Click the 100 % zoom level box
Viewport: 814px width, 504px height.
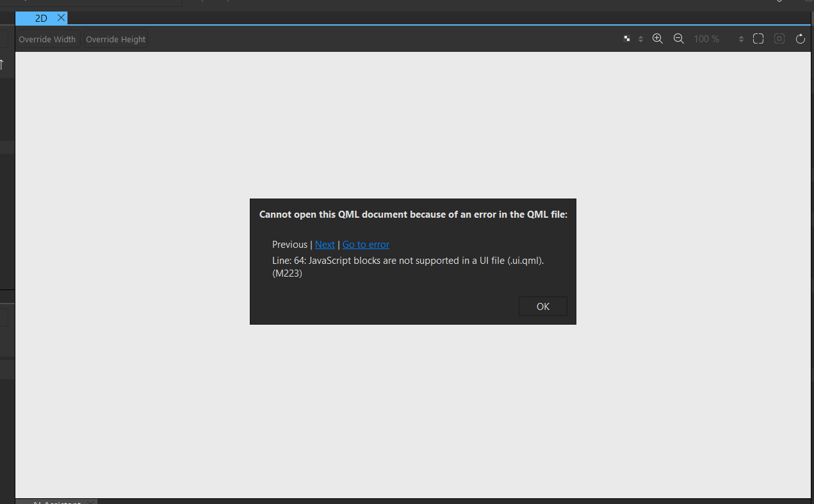coord(707,39)
